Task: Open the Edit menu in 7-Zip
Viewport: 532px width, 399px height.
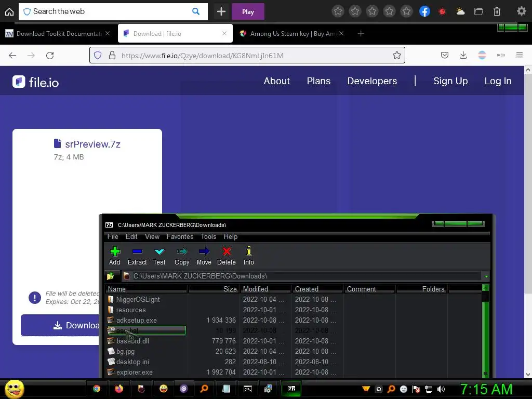Action: [131, 236]
